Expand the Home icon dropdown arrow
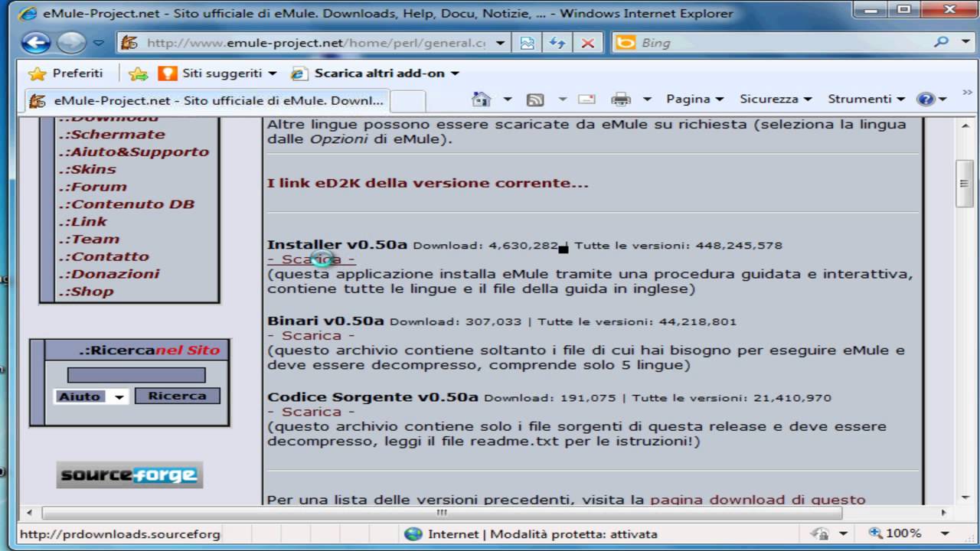 [x=507, y=99]
